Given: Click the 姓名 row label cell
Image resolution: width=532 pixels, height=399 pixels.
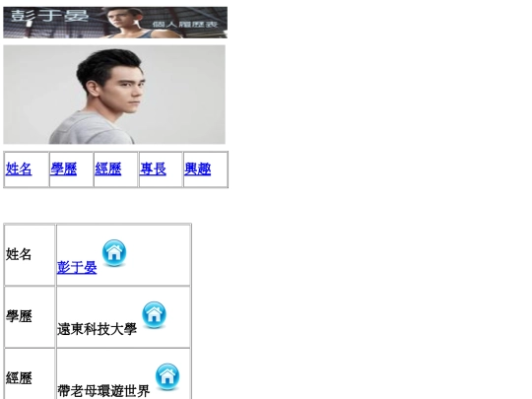Looking at the screenshot, I should tap(30, 255).
